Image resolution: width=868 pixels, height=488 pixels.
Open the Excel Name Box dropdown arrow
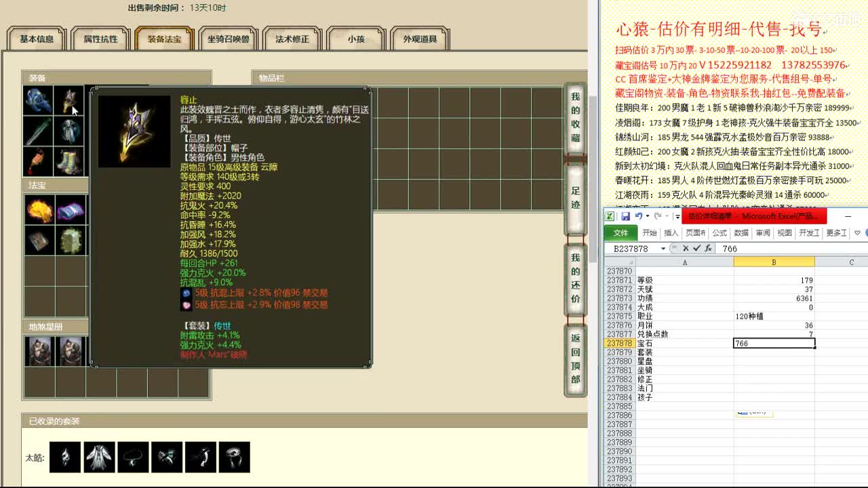click(x=663, y=249)
